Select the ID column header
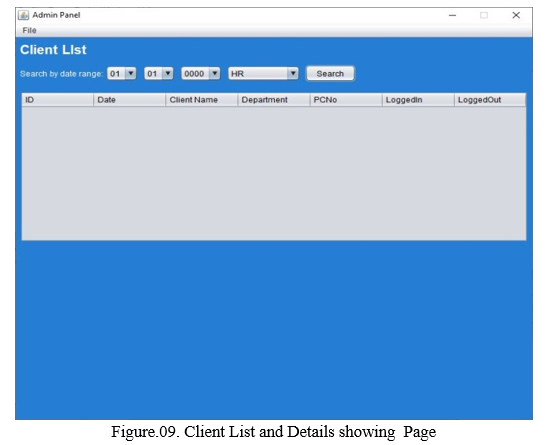This screenshot has height=445, width=552. [58, 100]
